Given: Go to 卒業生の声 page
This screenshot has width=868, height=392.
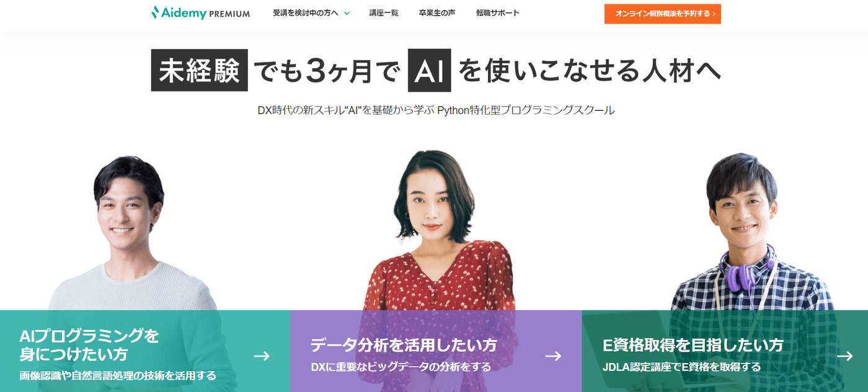Looking at the screenshot, I should pyautogui.click(x=437, y=13).
